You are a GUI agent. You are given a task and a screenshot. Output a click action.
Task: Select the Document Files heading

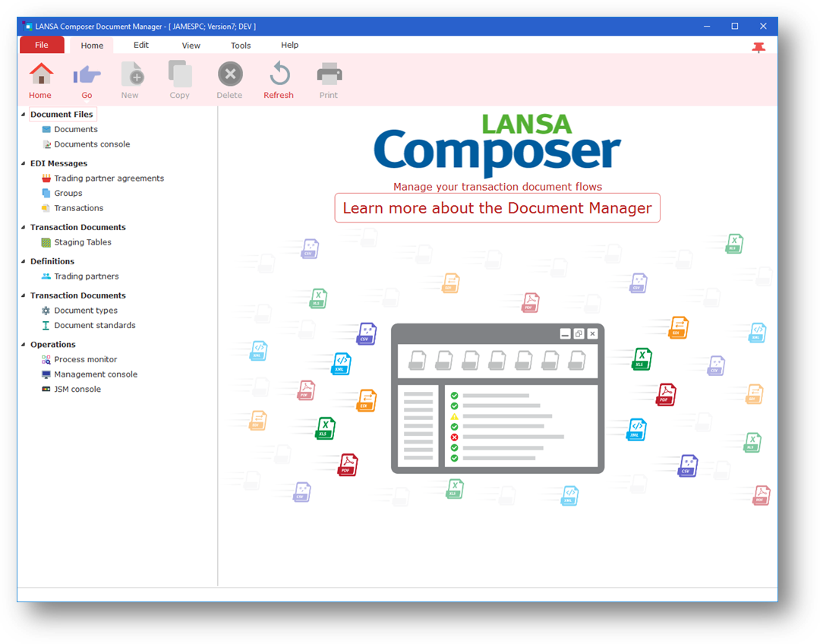[x=61, y=114]
